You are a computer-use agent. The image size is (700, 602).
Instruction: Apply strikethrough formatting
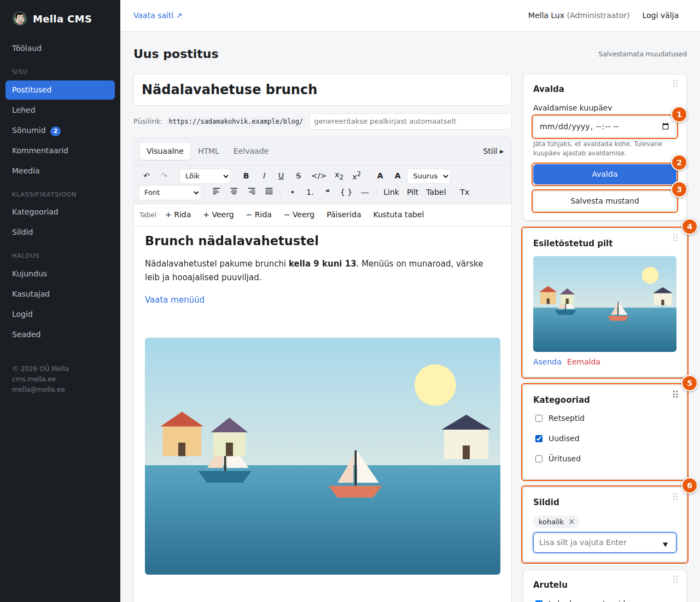299,176
